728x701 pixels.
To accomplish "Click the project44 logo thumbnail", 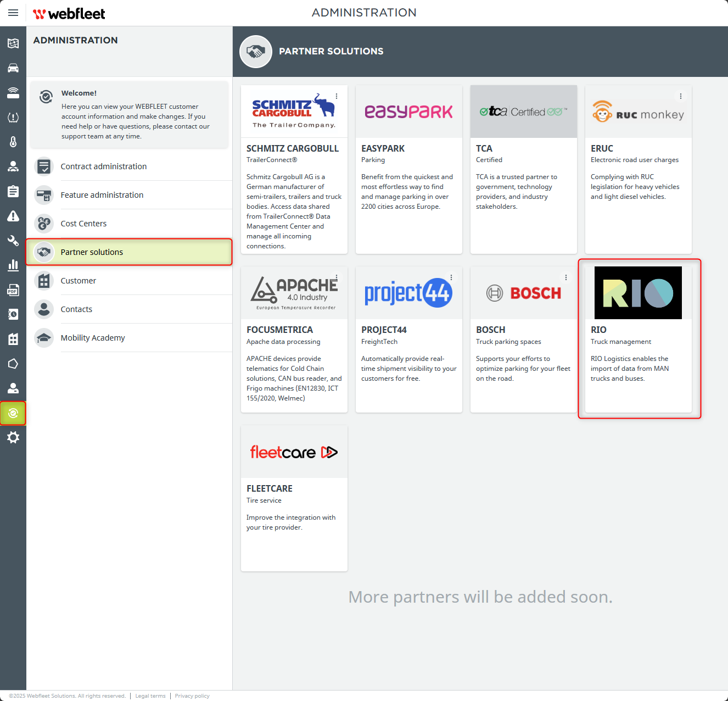I will 409,293.
